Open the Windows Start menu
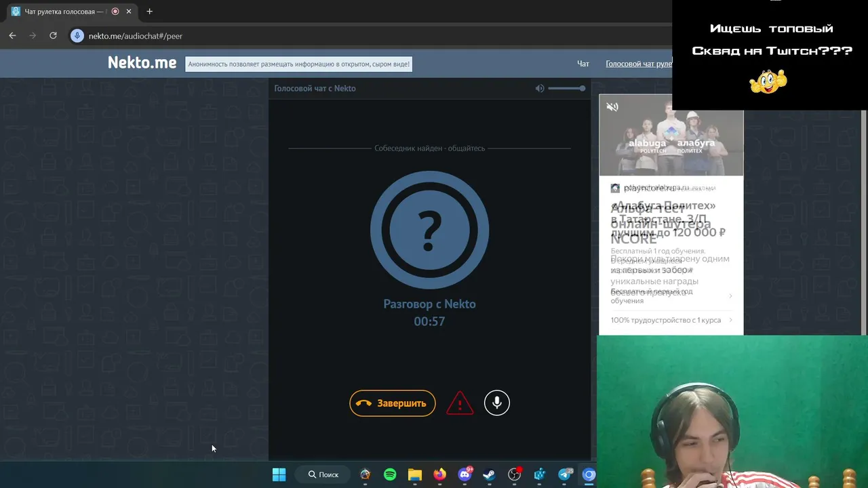Image resolution: width=868 pixels, height=488 pixels. pos(279,474)
